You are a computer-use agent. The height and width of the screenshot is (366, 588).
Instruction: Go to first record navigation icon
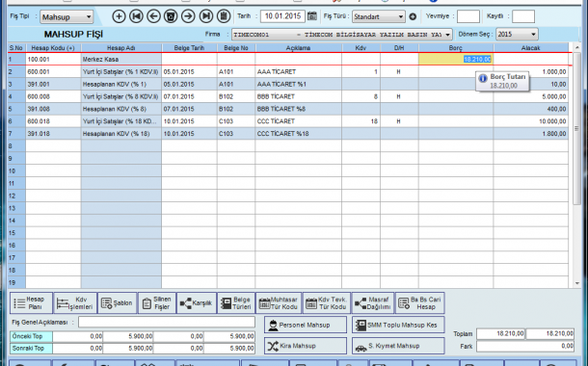pos(136,16)
